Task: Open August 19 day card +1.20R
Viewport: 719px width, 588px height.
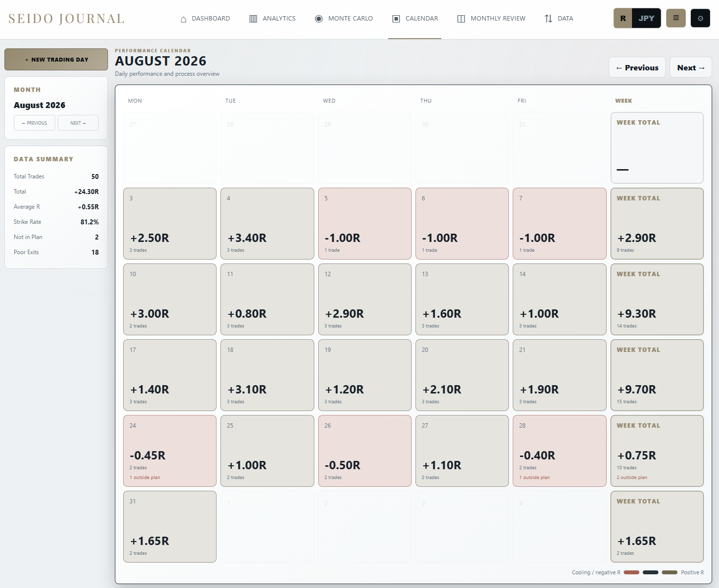Action: (x=365, y=375)
